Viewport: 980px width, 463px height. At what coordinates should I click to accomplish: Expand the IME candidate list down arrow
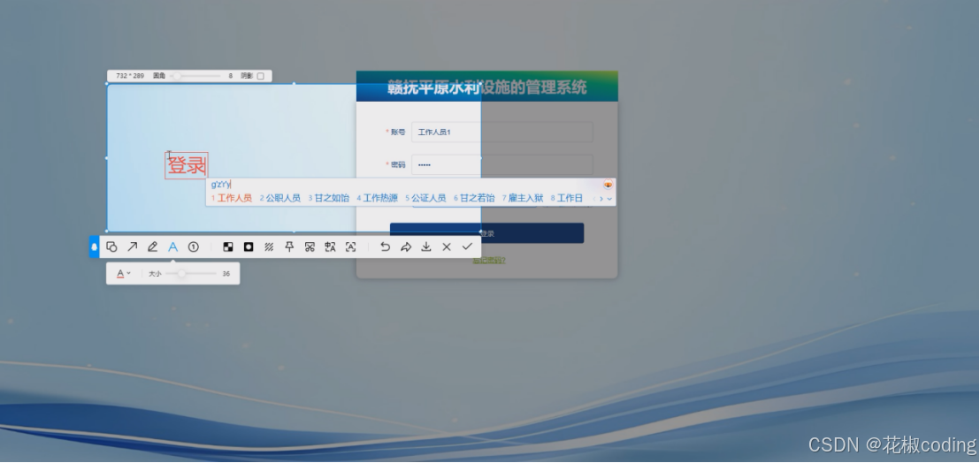[x=610, y=199]
